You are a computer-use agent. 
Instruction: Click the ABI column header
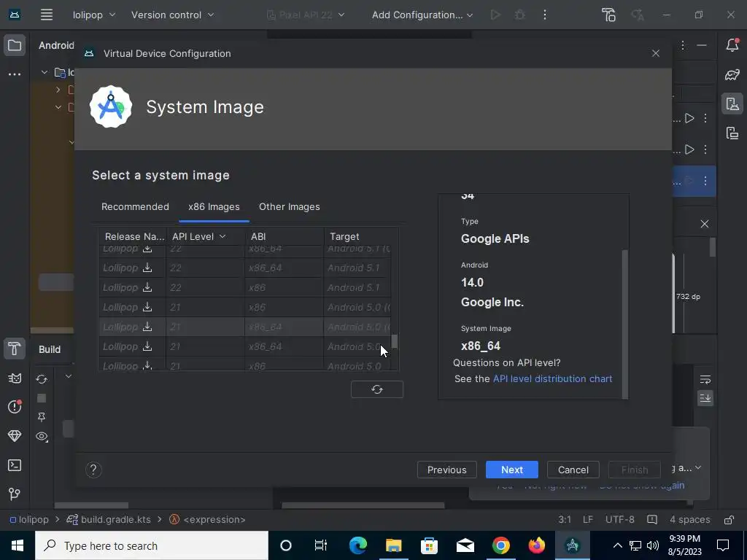pyautogui.click(x=284, y=237)
